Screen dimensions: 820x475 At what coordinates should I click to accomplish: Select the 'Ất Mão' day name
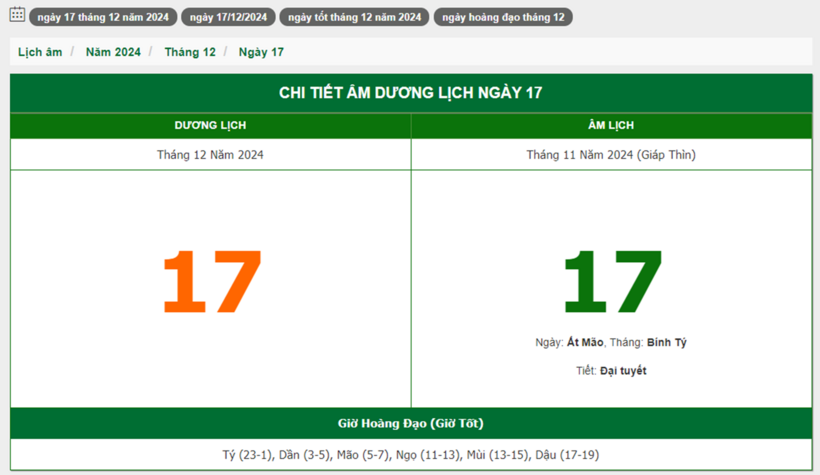pos(585,343)
